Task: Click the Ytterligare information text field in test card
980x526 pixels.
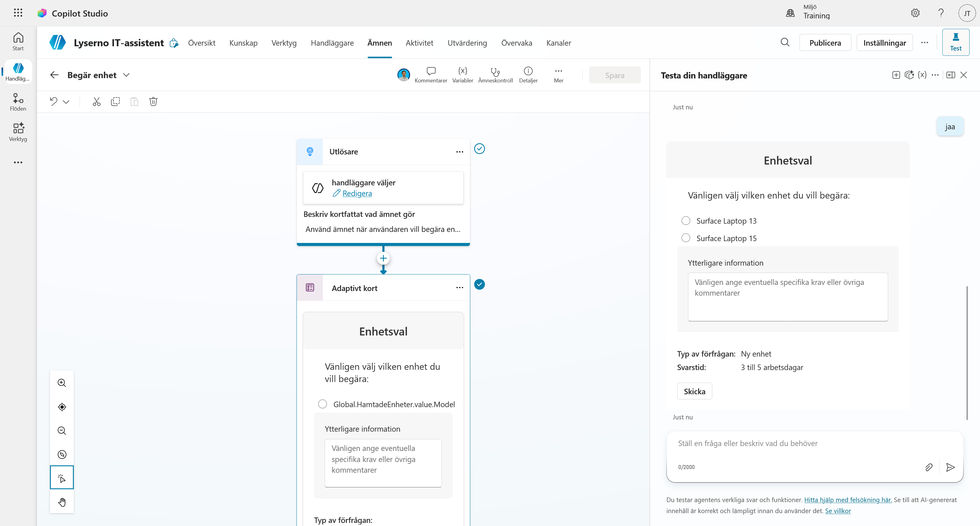Action: click(788, 297)
